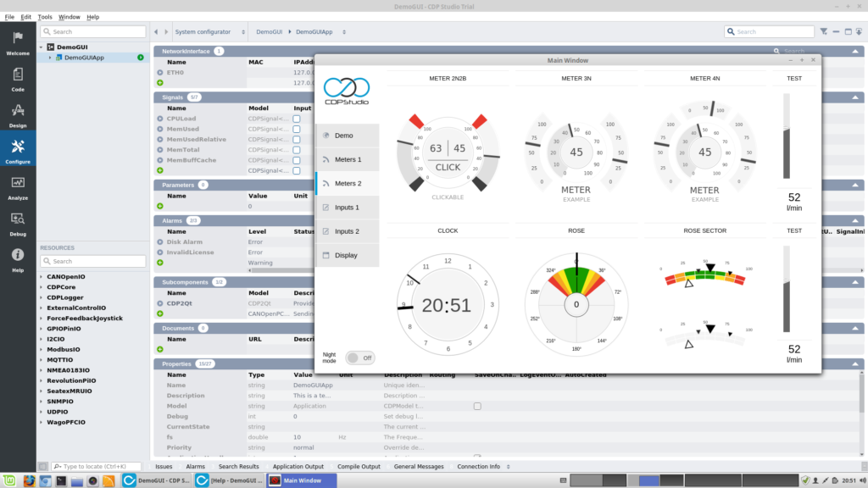Click the filter icon beside top-right search
The image size is (868, 488).
[824, 31]
